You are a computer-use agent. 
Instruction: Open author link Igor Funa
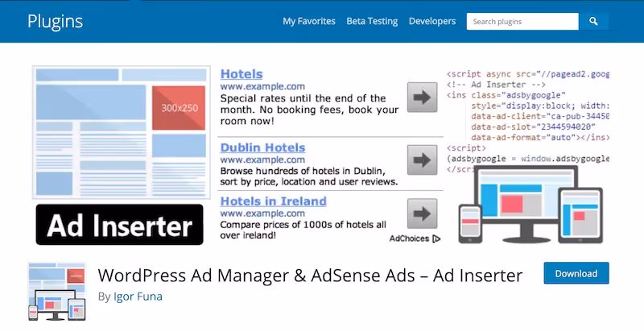138,297
